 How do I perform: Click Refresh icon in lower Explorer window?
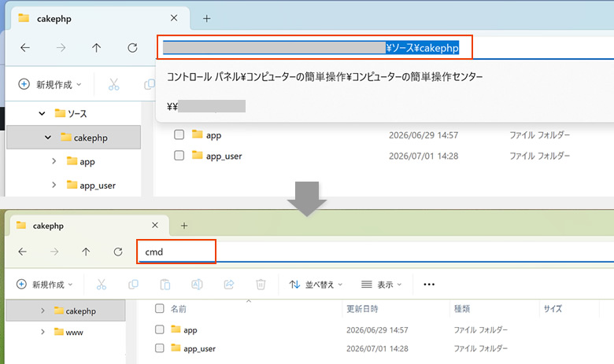click(118, 252)
